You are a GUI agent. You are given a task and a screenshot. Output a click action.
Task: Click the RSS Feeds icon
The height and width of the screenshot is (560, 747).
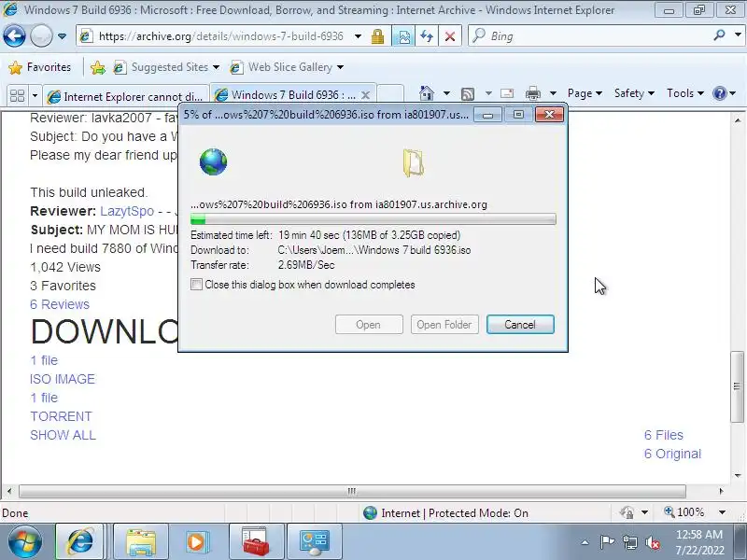coord(468,94)
